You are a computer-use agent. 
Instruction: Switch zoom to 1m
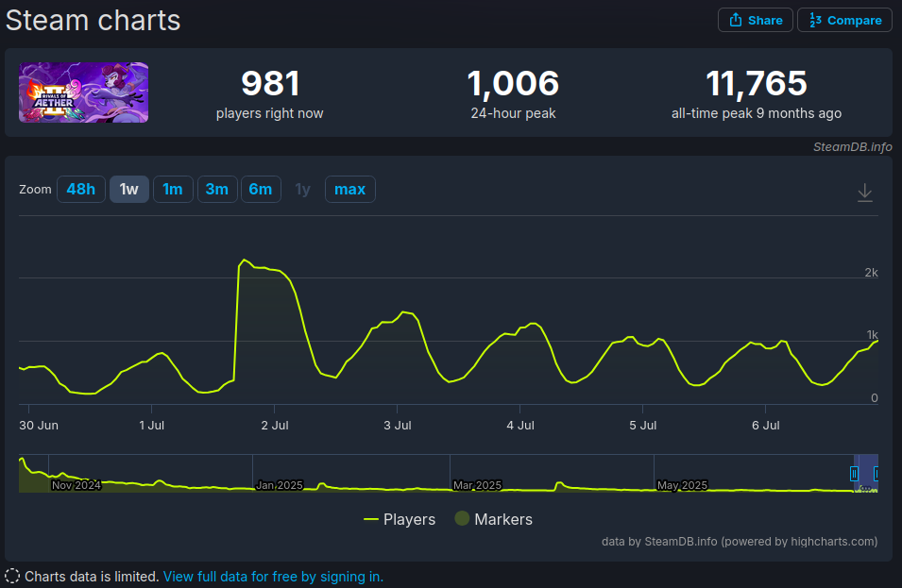point(173,189)
